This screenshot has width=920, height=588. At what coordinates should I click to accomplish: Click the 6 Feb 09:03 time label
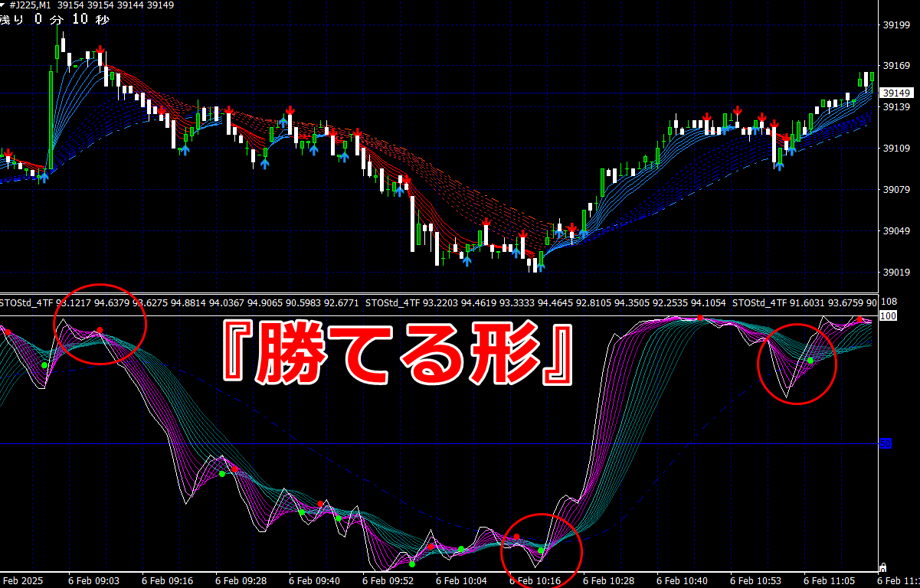(x=93, y=581)
